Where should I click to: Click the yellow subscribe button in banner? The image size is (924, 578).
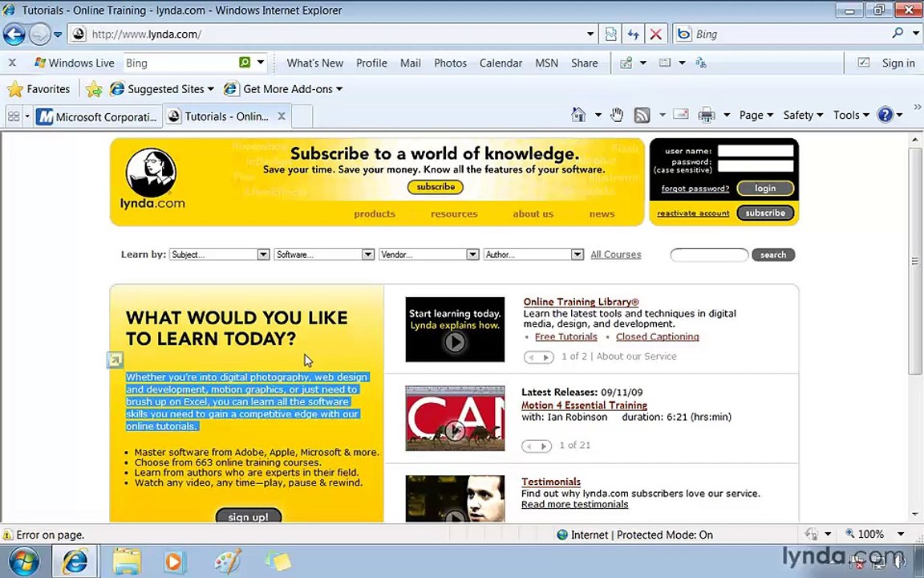[436, 187]
